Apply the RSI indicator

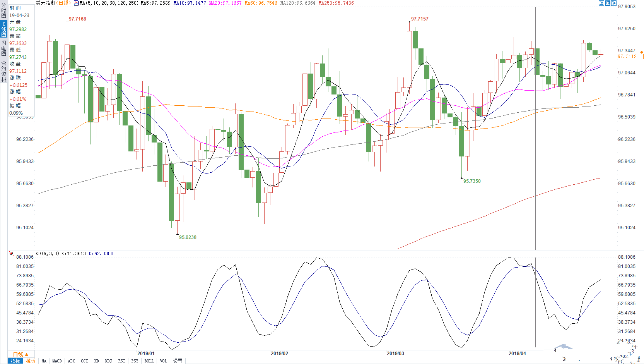[x=122, y=361]
